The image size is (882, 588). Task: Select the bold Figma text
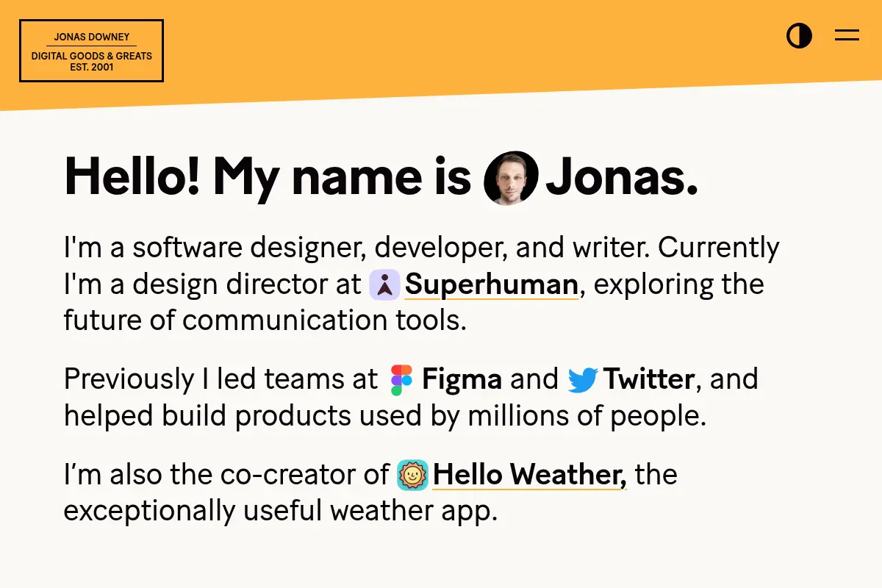pos(462,379)
